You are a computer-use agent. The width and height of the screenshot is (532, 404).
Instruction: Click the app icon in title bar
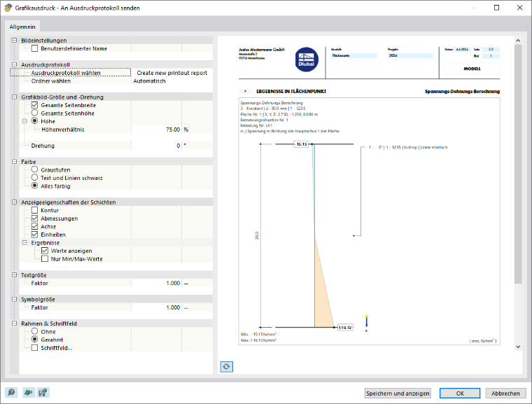pos(8,8)
